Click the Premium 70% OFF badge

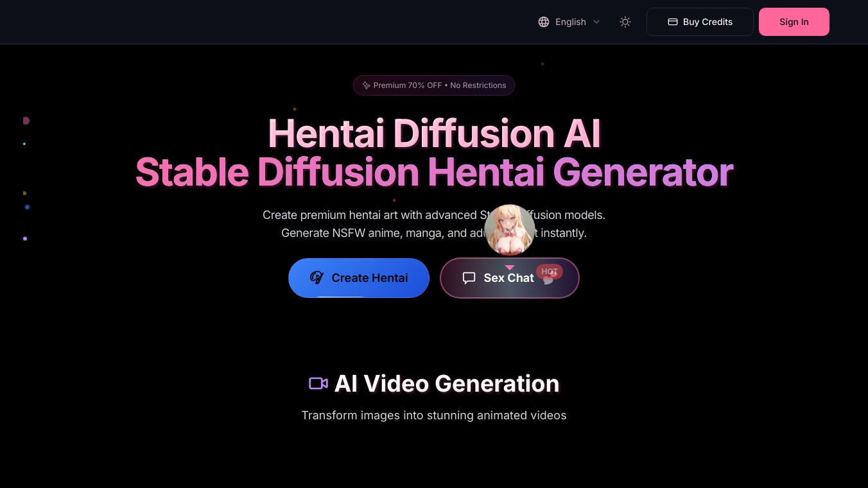[434, 85]
